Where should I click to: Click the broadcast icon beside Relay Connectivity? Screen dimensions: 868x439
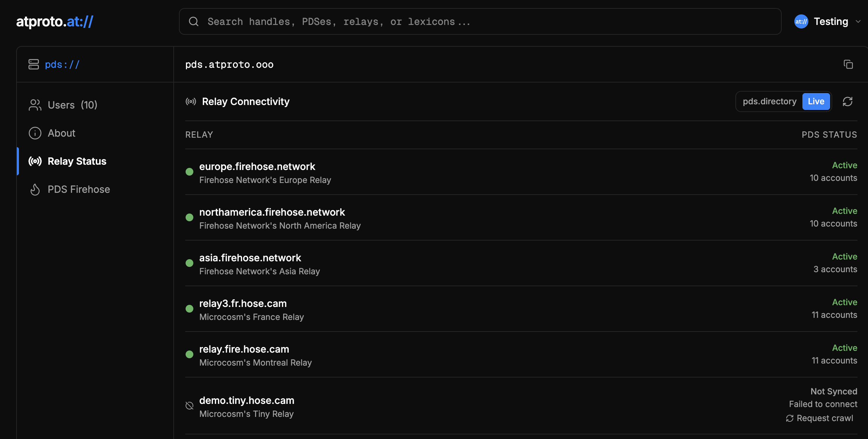point(191,102)
